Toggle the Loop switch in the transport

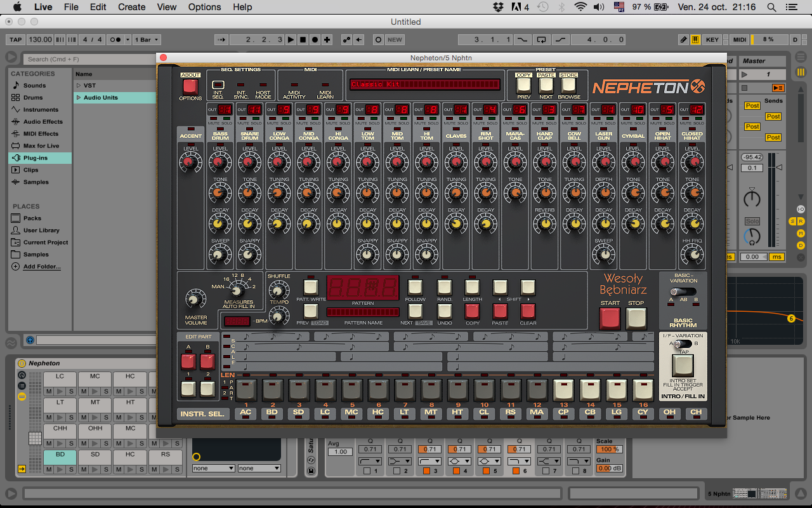pyautogui.click(x=541, y=39)
